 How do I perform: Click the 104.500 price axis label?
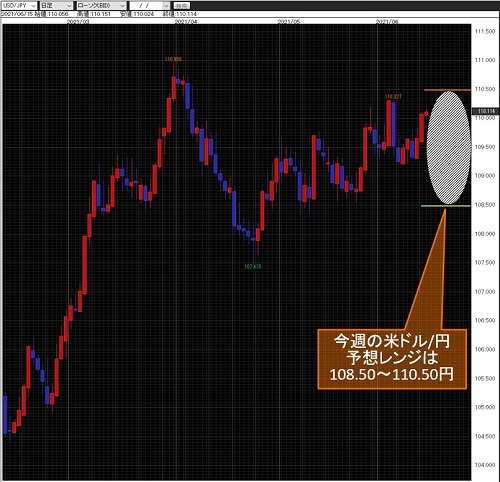click(485, 436)
